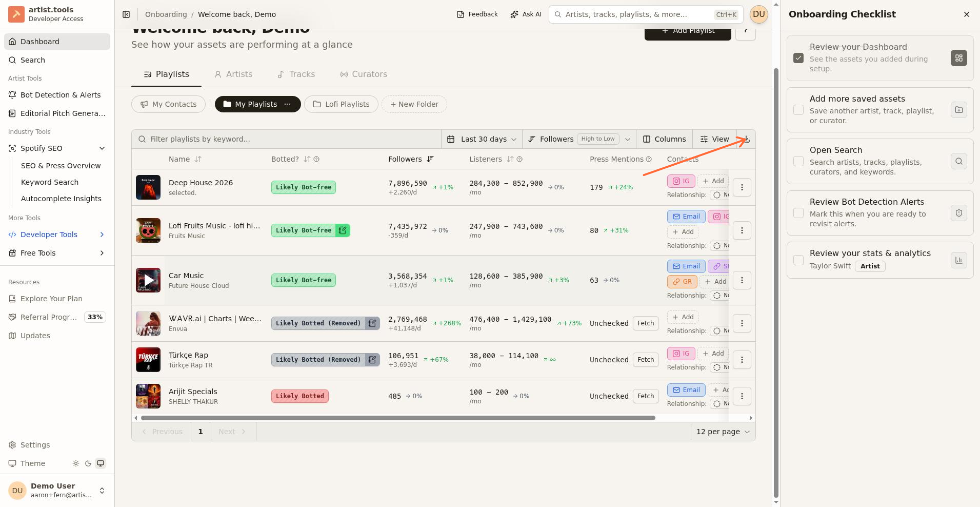The width and height of the screenshot is (980, 507).
Task: Toggle Review your Dashboard checkbox
Action: pos(798,58)
